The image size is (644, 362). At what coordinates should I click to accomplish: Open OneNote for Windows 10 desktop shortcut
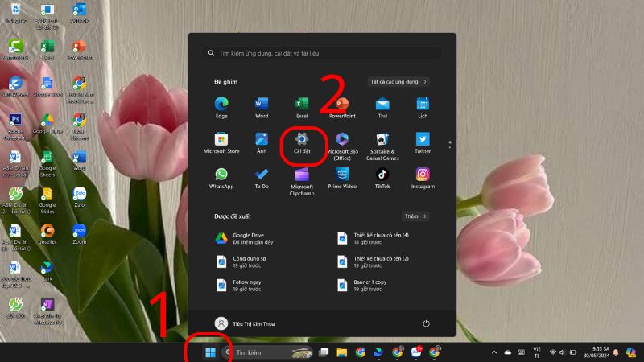coord(47,311)
